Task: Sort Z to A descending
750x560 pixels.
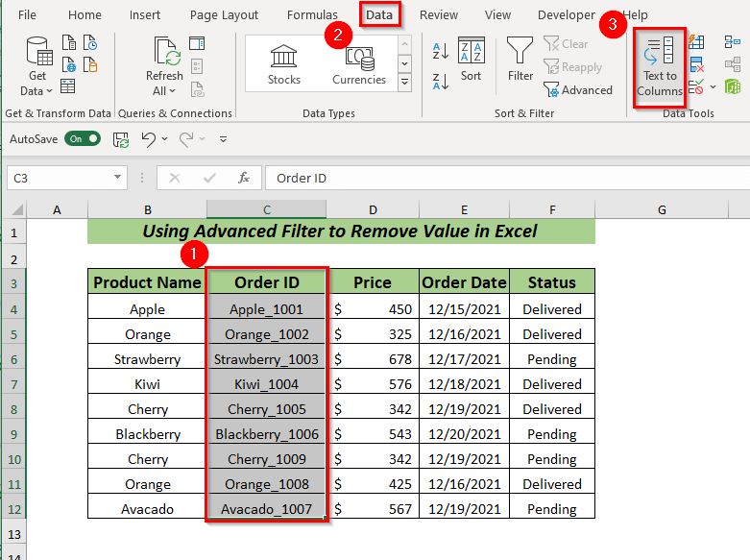Action: [441, 82]
